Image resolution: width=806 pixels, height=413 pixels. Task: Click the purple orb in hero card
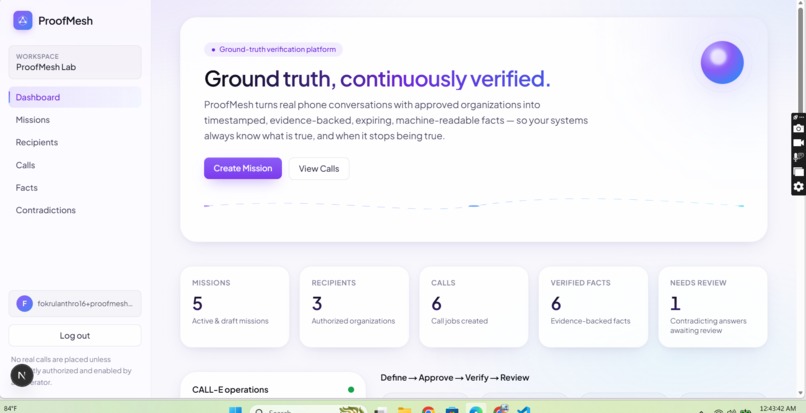pos(722,62)
